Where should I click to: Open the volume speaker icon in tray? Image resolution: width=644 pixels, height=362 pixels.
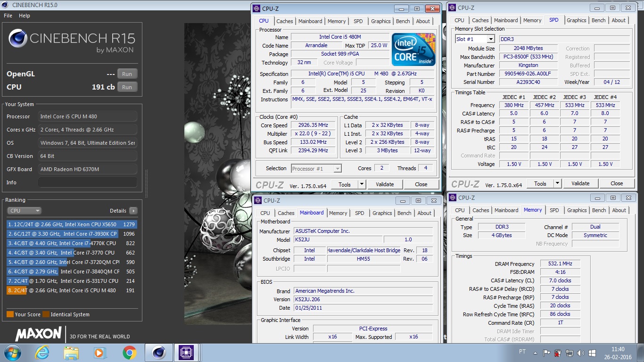(x=581, y=353)
